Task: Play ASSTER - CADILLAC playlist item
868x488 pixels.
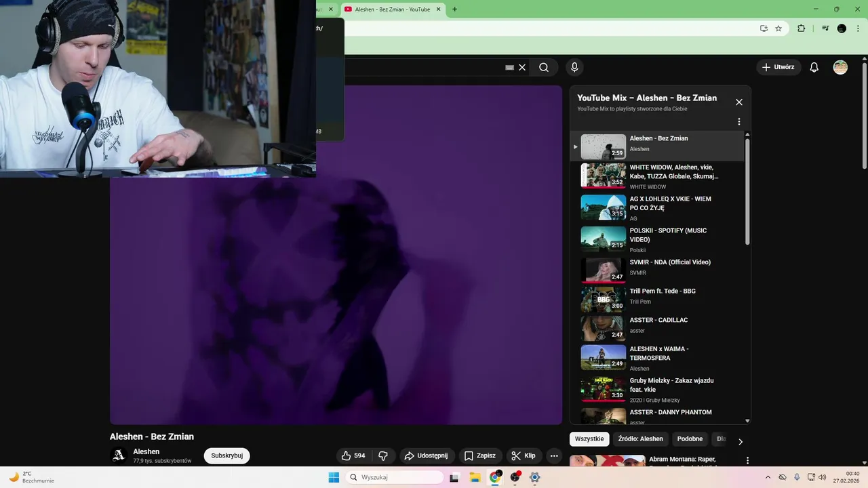Action: (x=657, y=327)
